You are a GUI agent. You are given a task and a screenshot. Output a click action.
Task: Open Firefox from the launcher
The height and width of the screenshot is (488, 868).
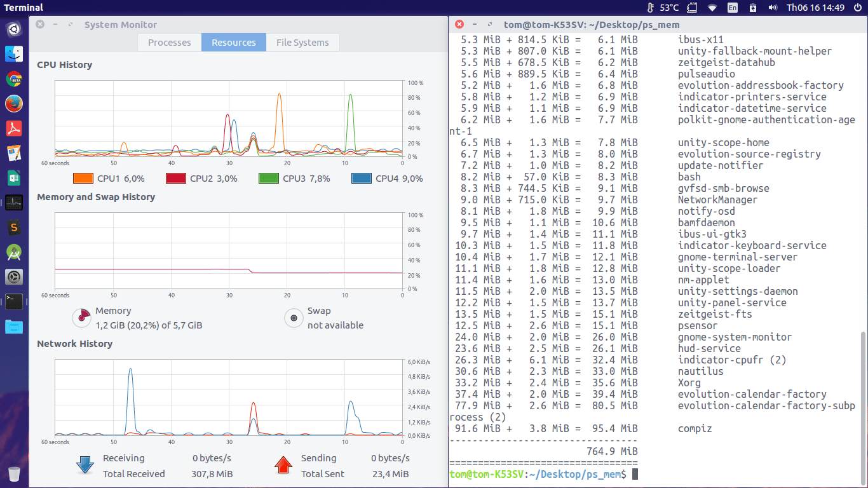coord(14,104)
